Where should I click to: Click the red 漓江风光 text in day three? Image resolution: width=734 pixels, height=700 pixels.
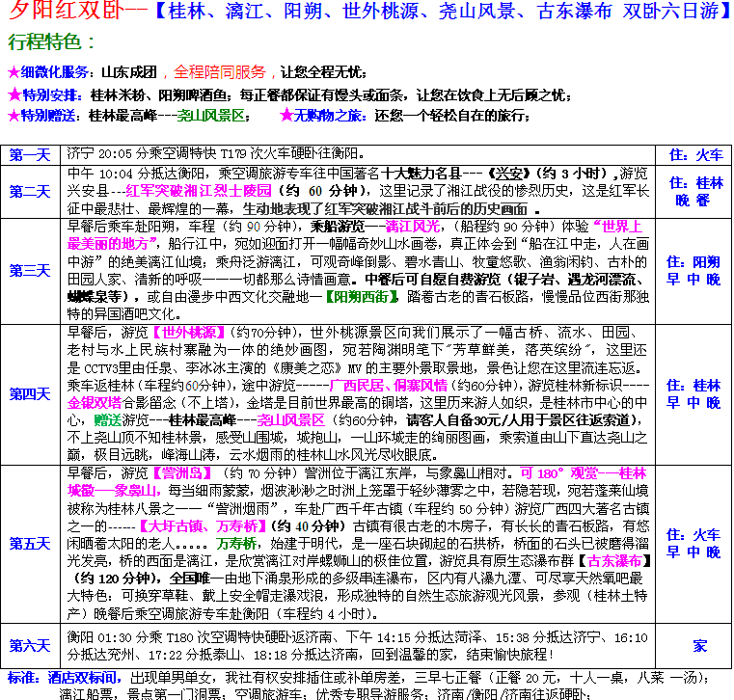point(412,227)
